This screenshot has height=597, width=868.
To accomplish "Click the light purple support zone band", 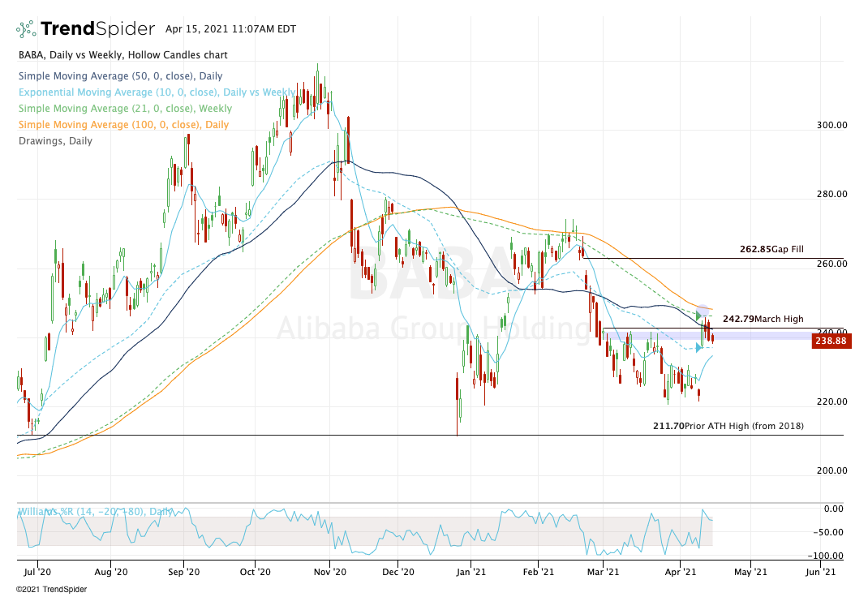I will click(649, 336).
